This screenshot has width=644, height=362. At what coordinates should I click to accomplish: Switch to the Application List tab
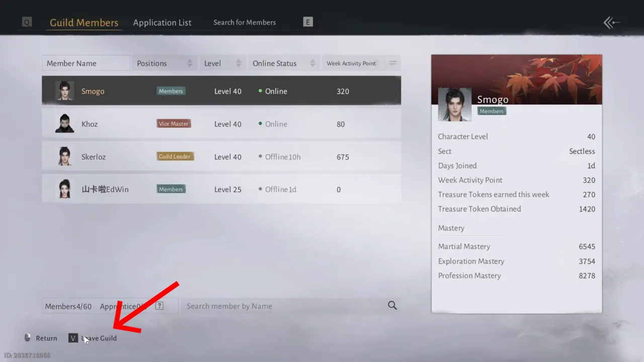pyautogui.click(x=162, y=22)
